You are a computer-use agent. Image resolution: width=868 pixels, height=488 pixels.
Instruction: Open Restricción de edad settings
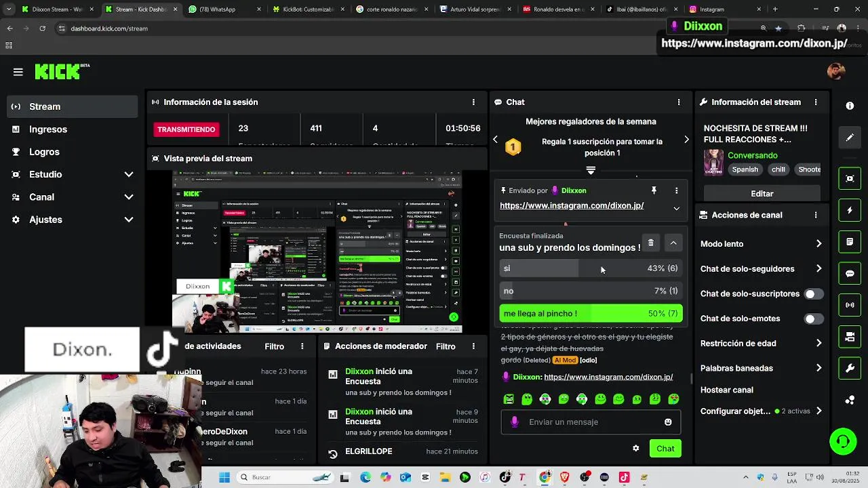pos(762,344)
